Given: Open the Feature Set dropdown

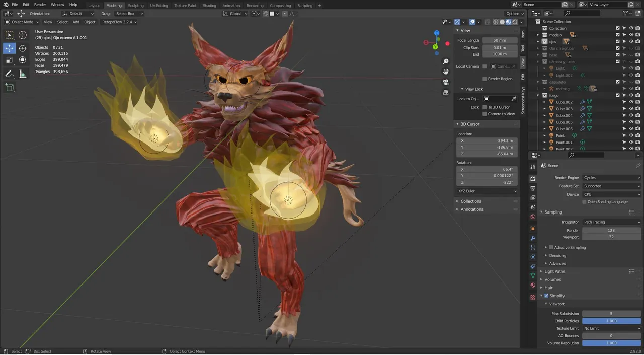Looking at the screenshot, I should tap(612, 186).
